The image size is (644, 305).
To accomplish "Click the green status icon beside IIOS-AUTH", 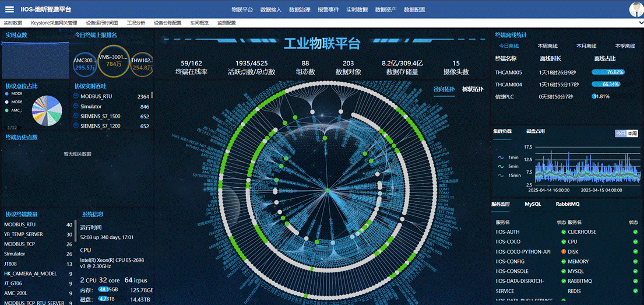I will [x=564, y=232].
